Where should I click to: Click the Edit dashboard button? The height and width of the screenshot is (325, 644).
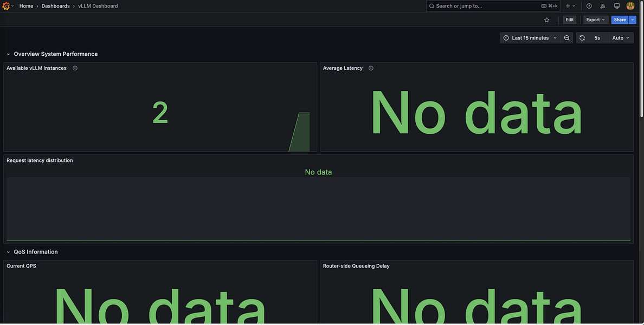click(569, 19)
